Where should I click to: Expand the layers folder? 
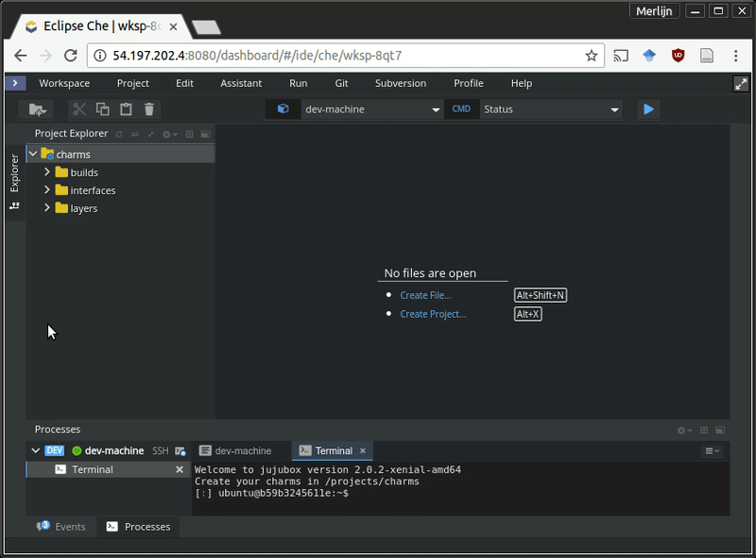coord(46,207)
